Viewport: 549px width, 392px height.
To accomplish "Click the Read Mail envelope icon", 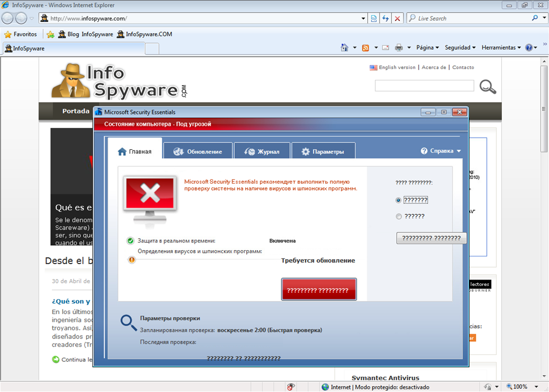I will click(x=385, y=48).
